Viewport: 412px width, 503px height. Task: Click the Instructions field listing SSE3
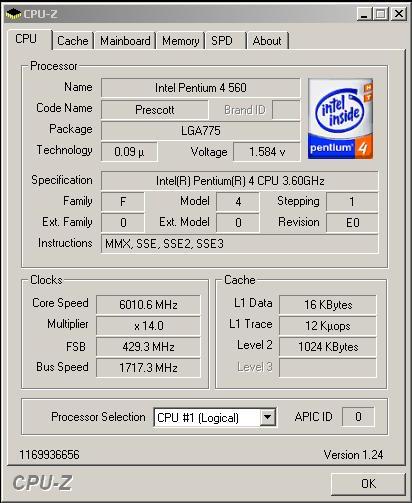[240, 244]
